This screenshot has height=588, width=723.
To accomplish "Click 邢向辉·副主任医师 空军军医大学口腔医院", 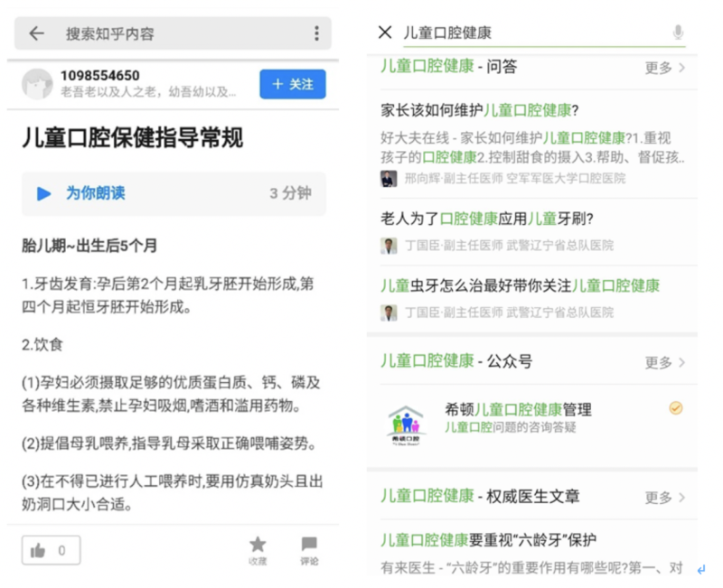I will click(515, 179).
